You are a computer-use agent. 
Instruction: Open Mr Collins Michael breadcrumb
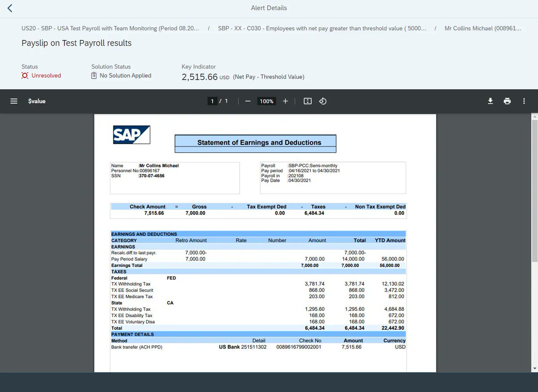coord(483,28)
